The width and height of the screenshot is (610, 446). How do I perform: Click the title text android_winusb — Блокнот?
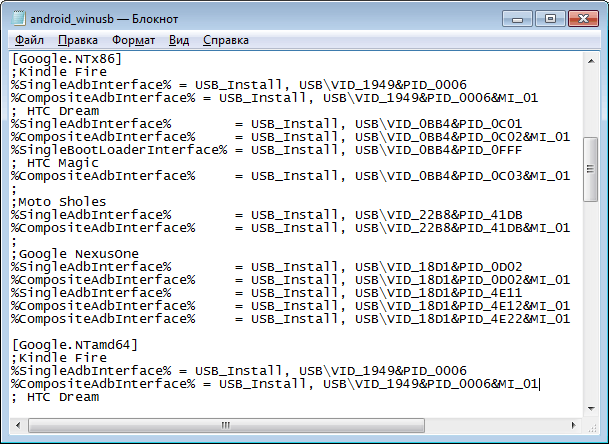[104, 19]
